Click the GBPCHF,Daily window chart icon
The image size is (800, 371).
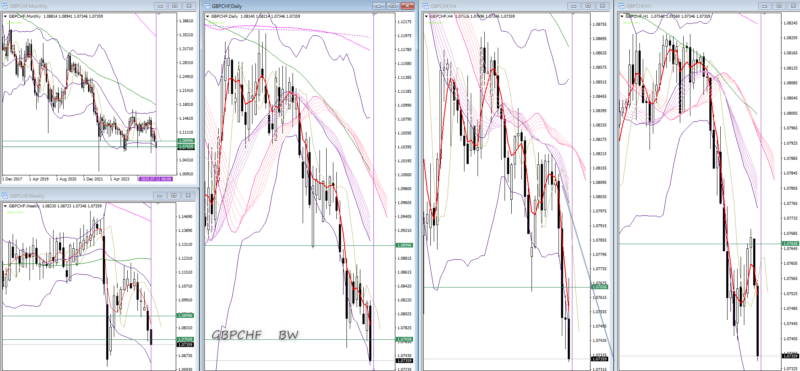click(206, 6)
